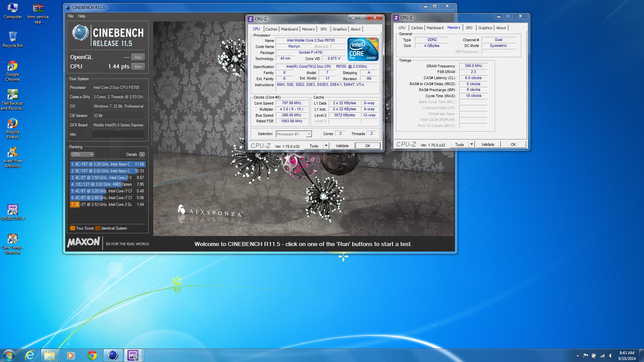The width and height of the screenshot is (644, 362).
Task: Click Tools button in left CPU-Z window
Action: 314,146
